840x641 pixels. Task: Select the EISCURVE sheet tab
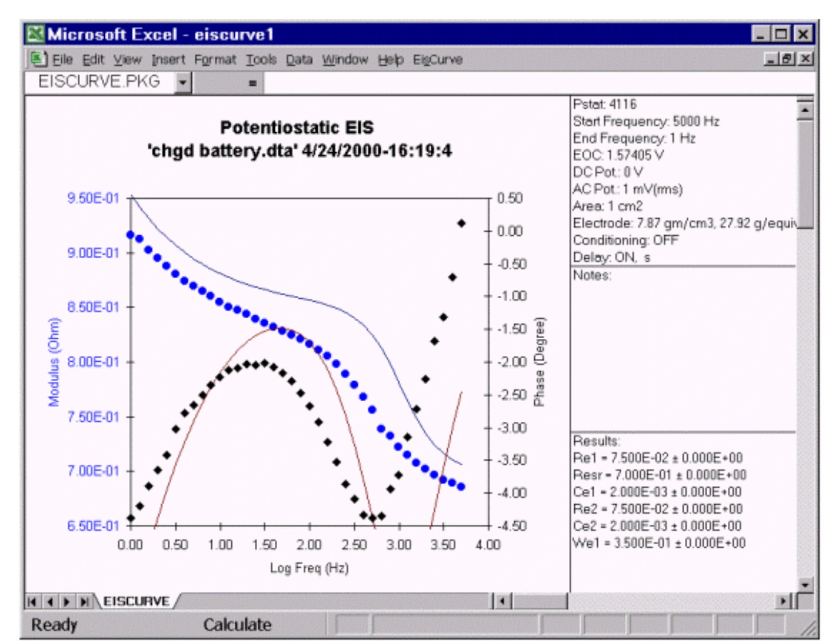click(136, 602)
